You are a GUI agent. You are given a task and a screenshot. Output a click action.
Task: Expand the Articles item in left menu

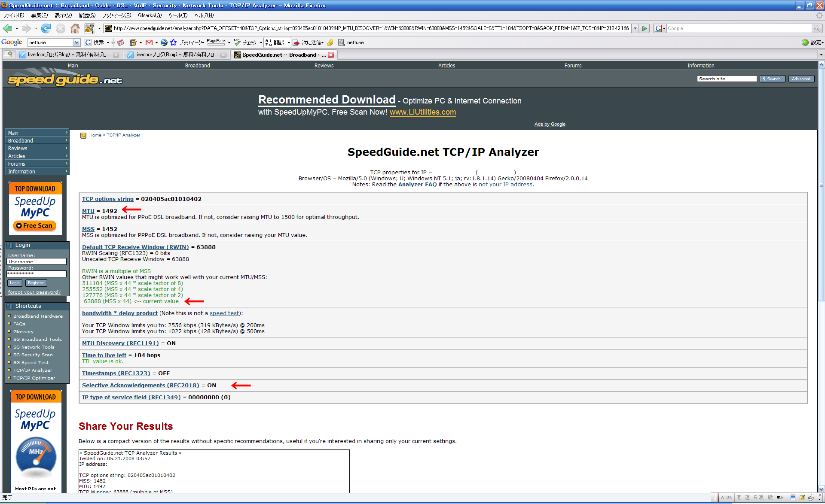[x=37, y=156]
